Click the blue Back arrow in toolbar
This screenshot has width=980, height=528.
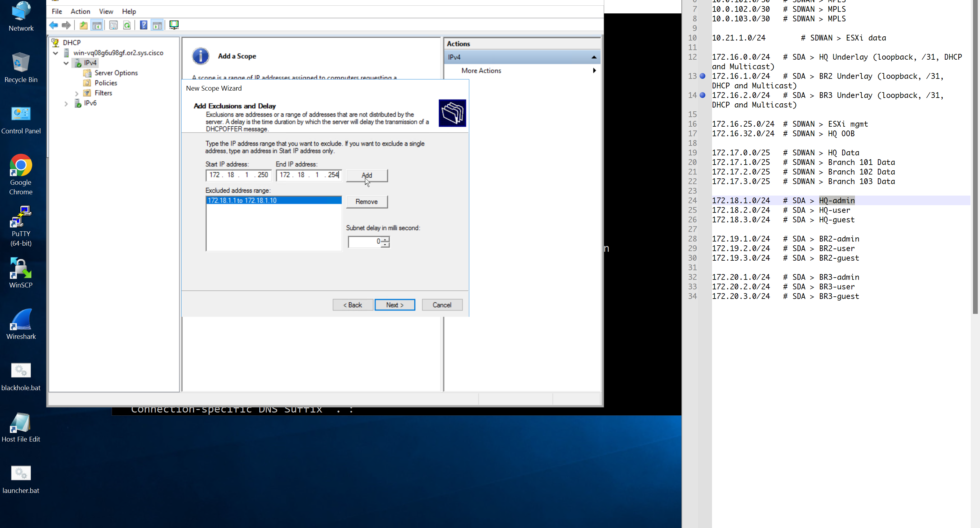(x=54, y=26)
